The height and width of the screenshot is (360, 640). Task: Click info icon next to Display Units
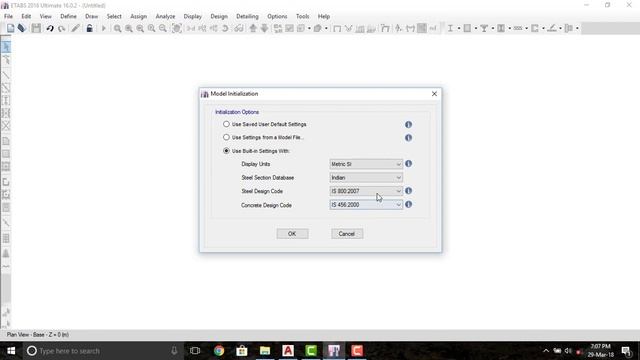(x=408, y=164)
